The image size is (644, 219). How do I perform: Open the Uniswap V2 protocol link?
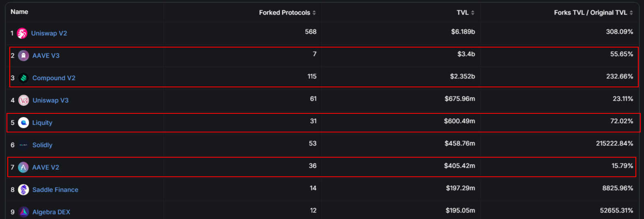pos(49,33)
